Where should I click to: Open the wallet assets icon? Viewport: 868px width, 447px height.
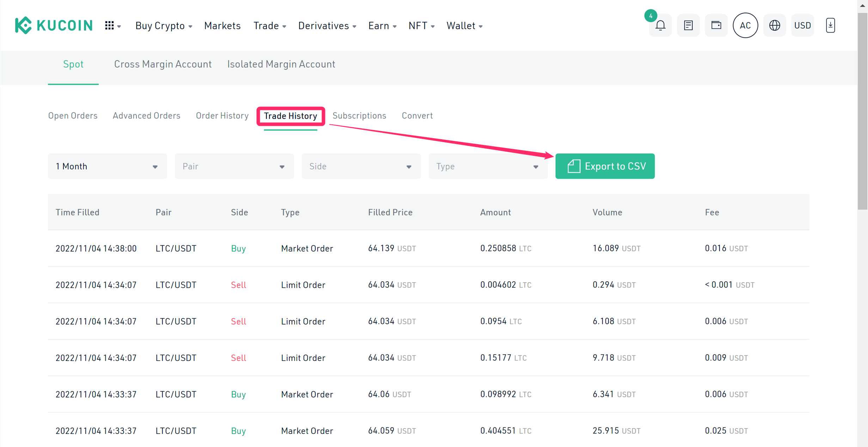(716, 25)
